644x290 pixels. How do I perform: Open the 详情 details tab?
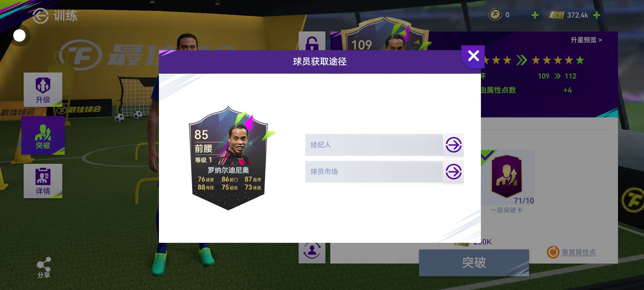tap(43, 181)
